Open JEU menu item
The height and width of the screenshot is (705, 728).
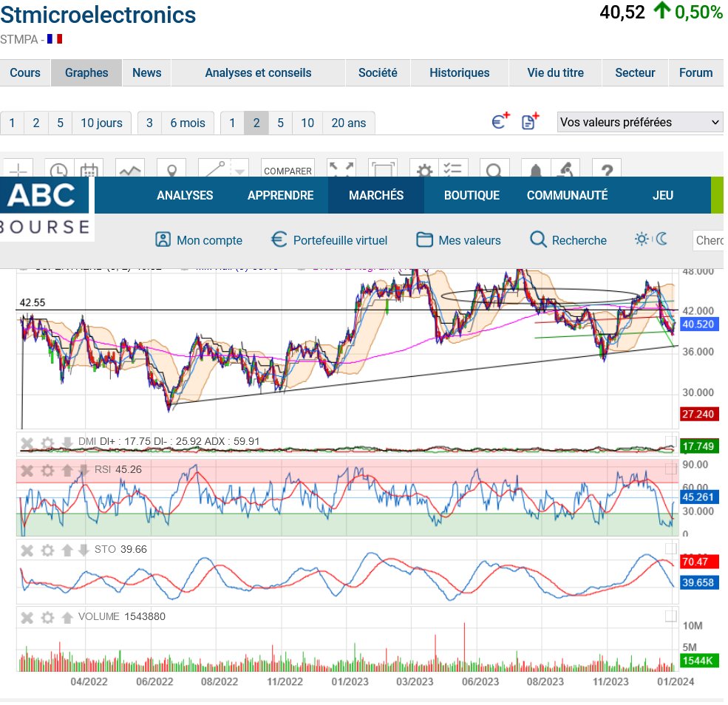[662, 195]
